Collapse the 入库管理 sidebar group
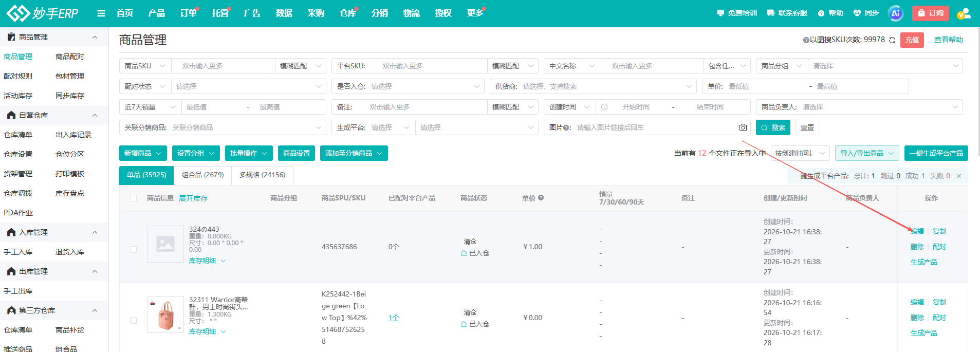Screen dimensions: 980x352 [95, 232]
